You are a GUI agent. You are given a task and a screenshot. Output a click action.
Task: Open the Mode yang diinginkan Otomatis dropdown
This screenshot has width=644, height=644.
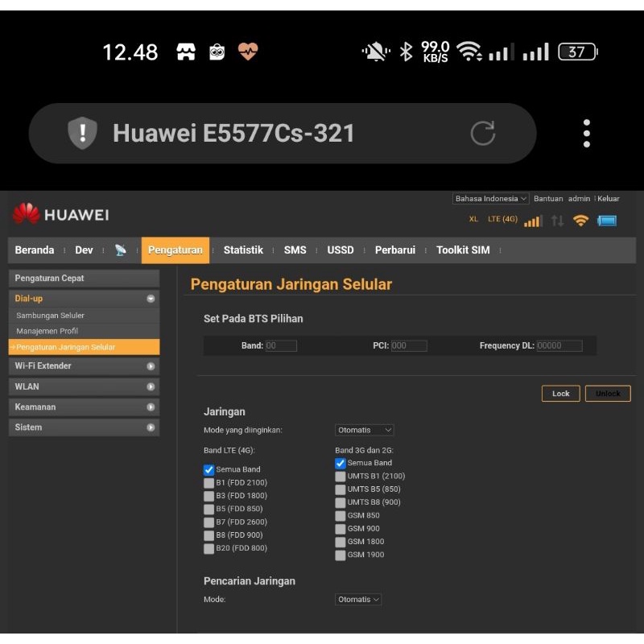click(365, 430)
